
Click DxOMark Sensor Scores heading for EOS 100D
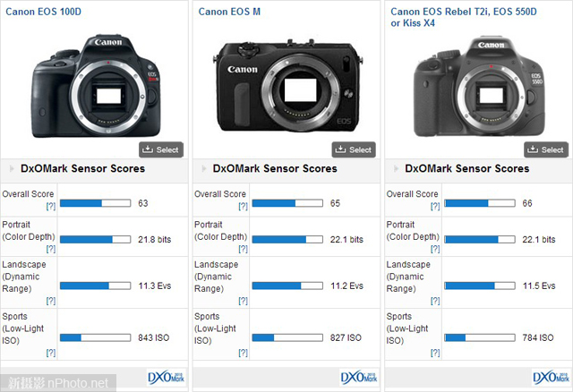click(x=83, y=168)
